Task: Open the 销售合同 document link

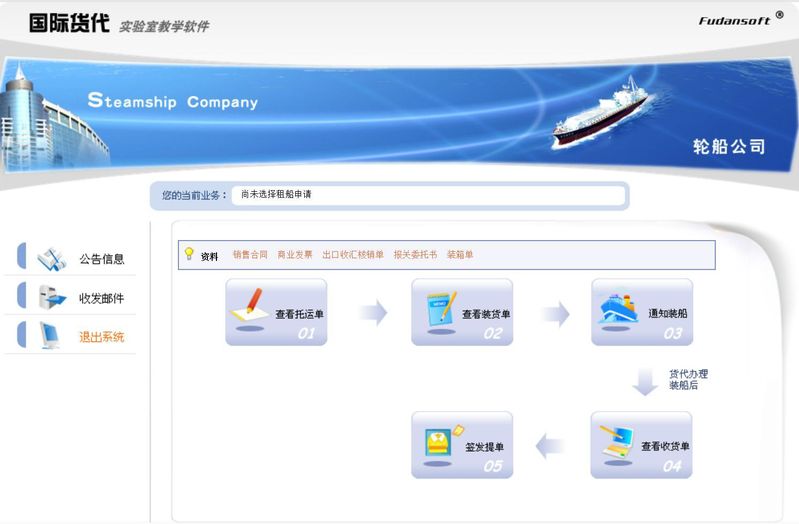Action: [250, 254]
